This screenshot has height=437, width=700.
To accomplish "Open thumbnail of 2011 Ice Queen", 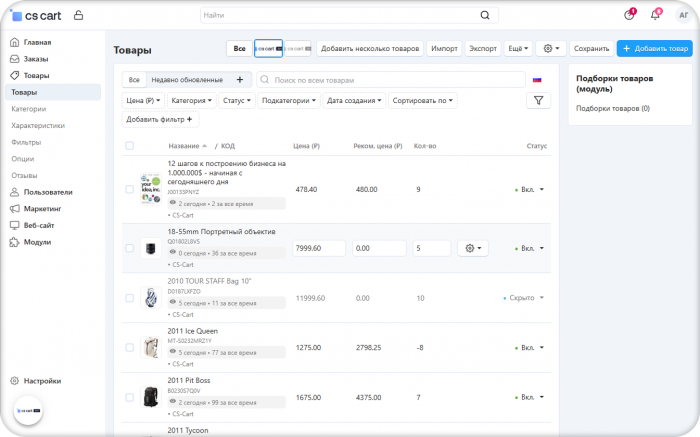I will click(150, 347).
